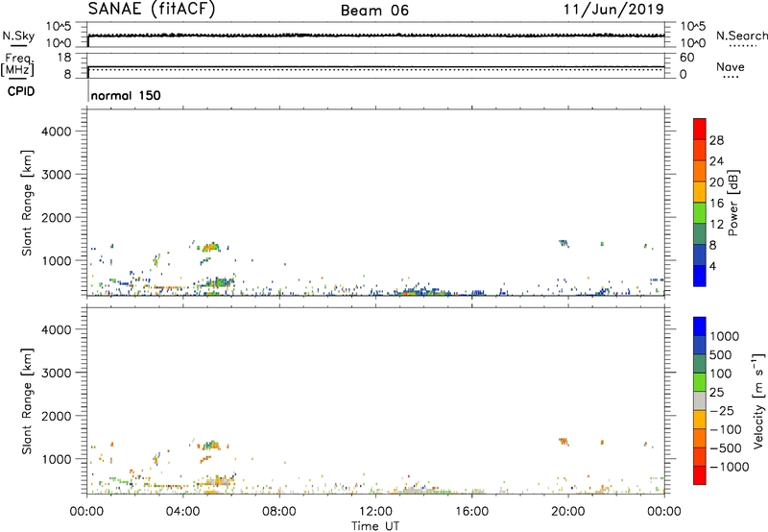Click the 60 tick on Nave axis
Viewport: 768px width, 532px height.
[687, 58]
